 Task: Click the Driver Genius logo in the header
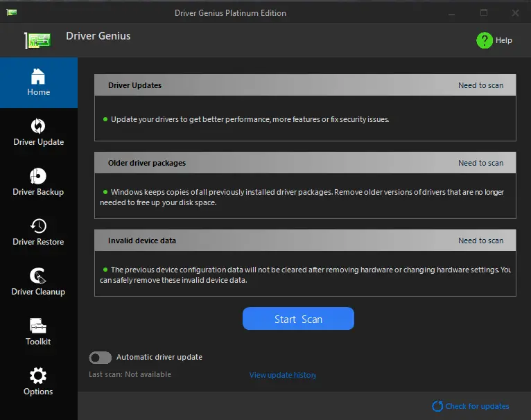click(37, 40)
